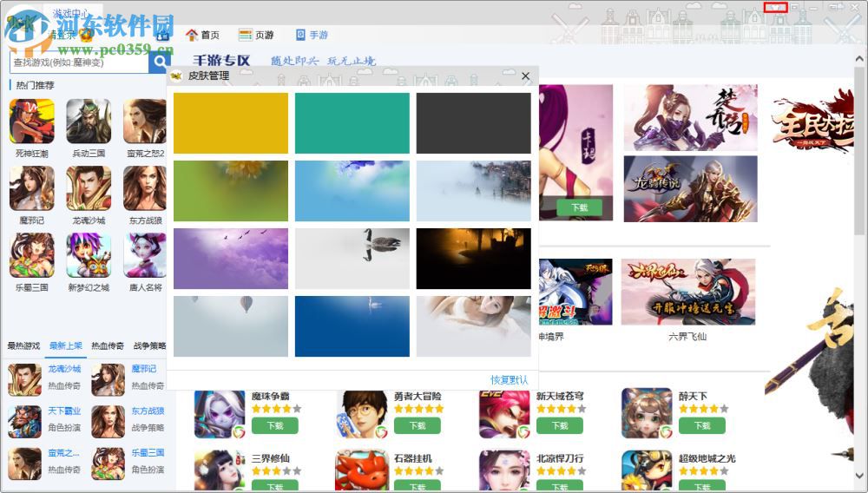Click the scrollbar down arrow

pos(859,476)
